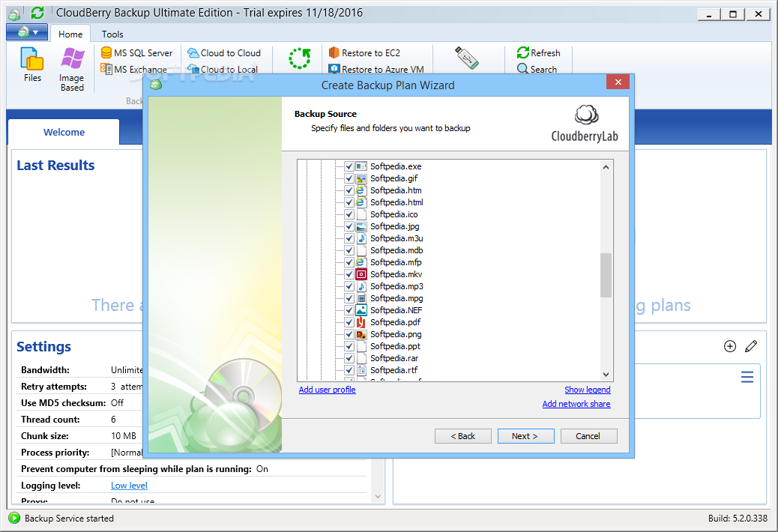Click the green dotted restore circle icon
The image size is (778, 532).
click(300, 58)
